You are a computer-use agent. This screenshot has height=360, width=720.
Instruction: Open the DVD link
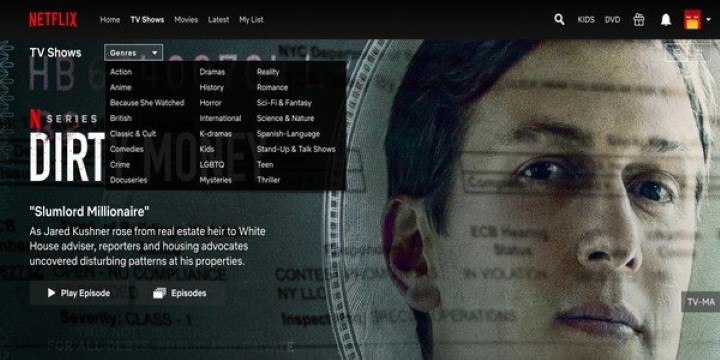tap(613, 20)
